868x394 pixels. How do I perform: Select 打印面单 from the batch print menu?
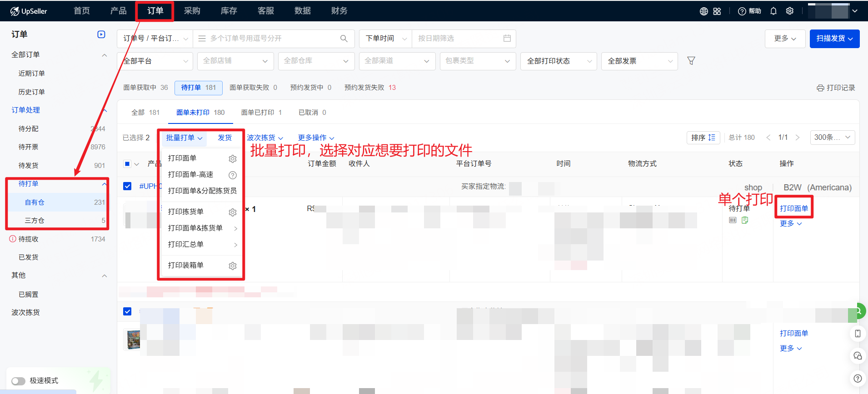182,158
